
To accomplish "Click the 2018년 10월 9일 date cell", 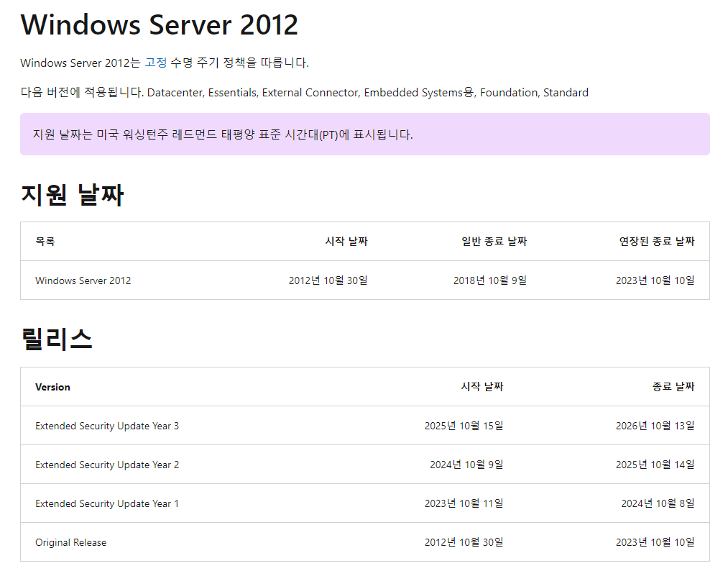I will (x=490, y=280).
